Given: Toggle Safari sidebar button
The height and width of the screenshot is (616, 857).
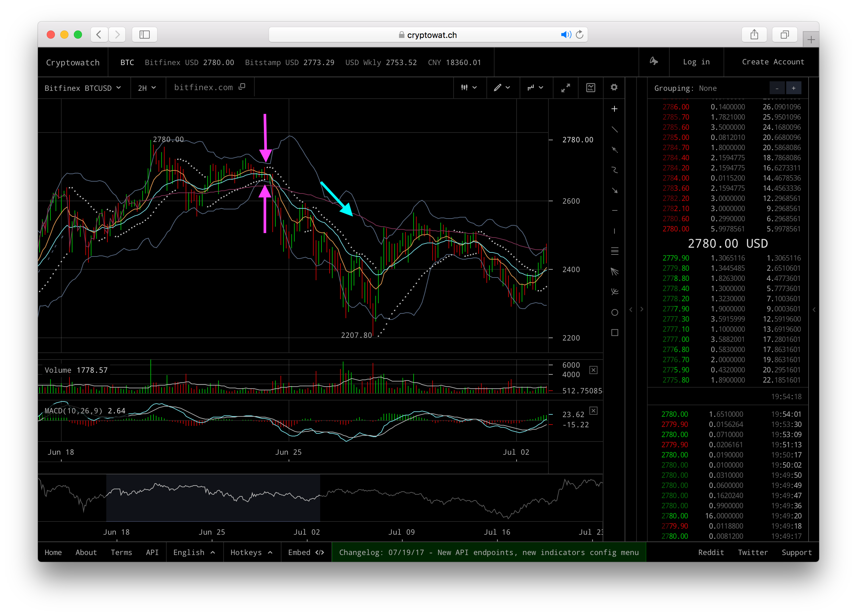Looking at the screenshot, I should pyautogui.click(x=144, y=35).
